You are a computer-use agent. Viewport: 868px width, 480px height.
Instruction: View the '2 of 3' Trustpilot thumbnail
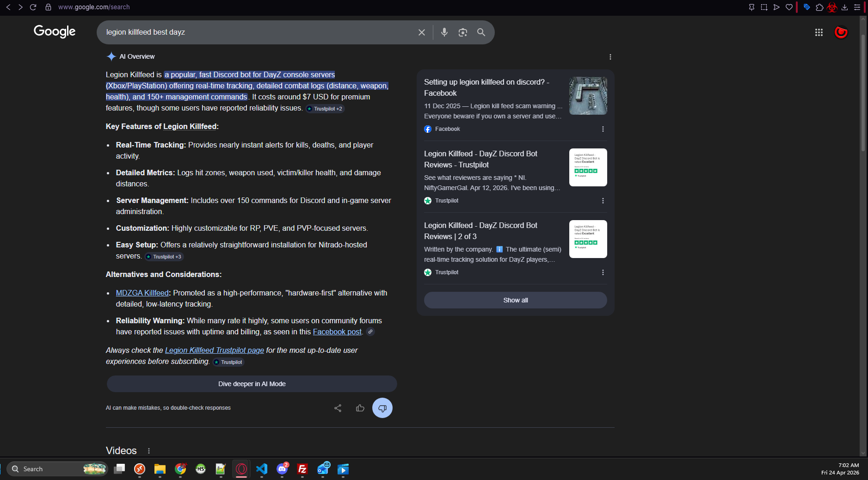pyautogui.click(x=588, y=239)
